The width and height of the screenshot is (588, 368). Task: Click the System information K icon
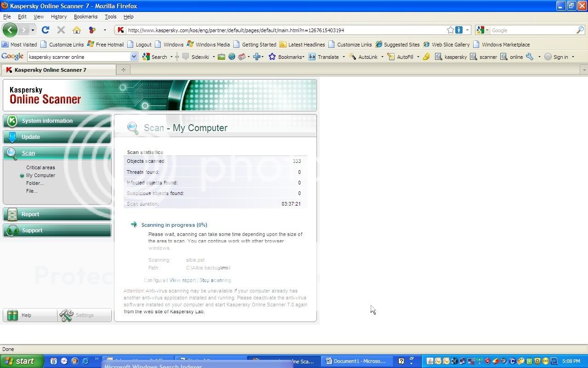(x=12, y=121)
